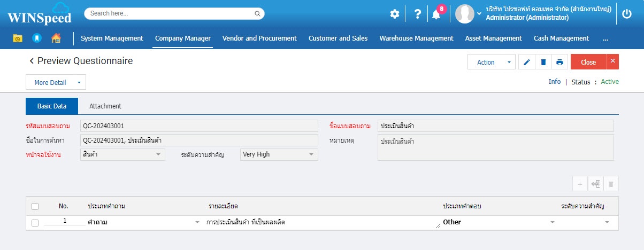Tick the select-all checkbox in table header
Viewport: 644px width, 250px height.
click(35, 206)
